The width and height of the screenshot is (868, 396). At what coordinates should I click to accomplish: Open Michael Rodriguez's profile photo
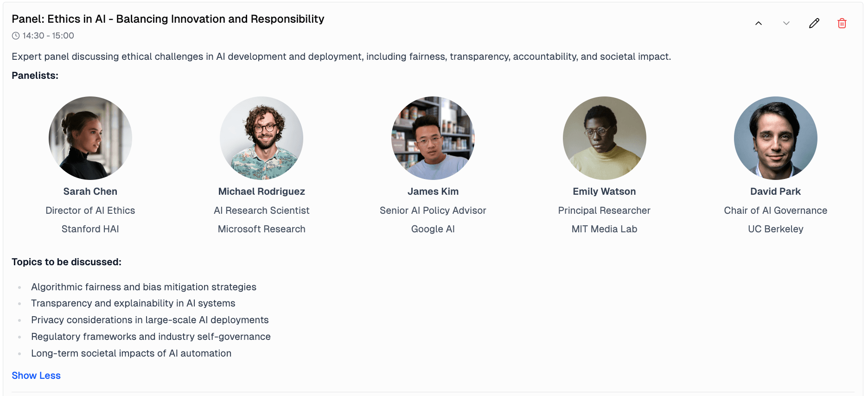[262, 138]
